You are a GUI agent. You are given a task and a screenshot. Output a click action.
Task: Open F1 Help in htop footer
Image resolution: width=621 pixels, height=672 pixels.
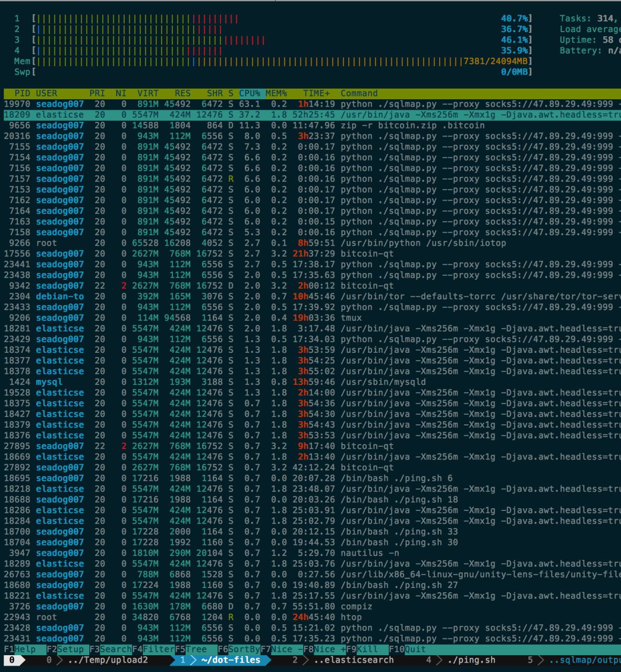point(19,649)
